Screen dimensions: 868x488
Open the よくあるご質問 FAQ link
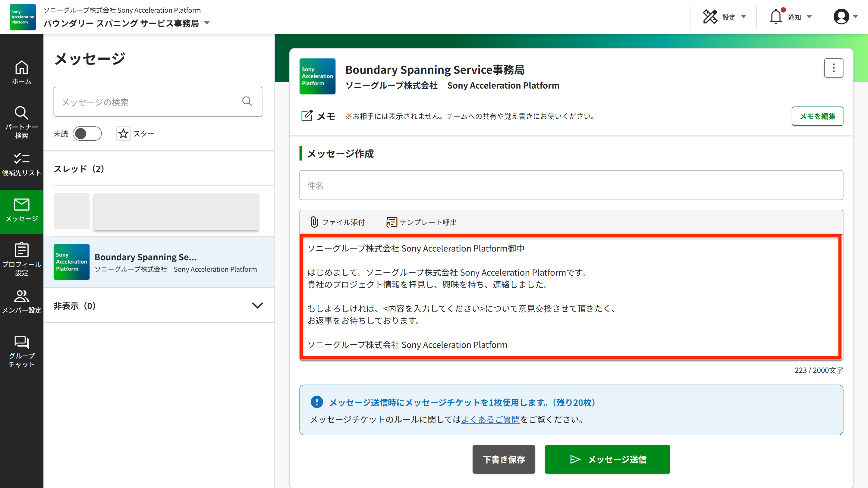490,419
